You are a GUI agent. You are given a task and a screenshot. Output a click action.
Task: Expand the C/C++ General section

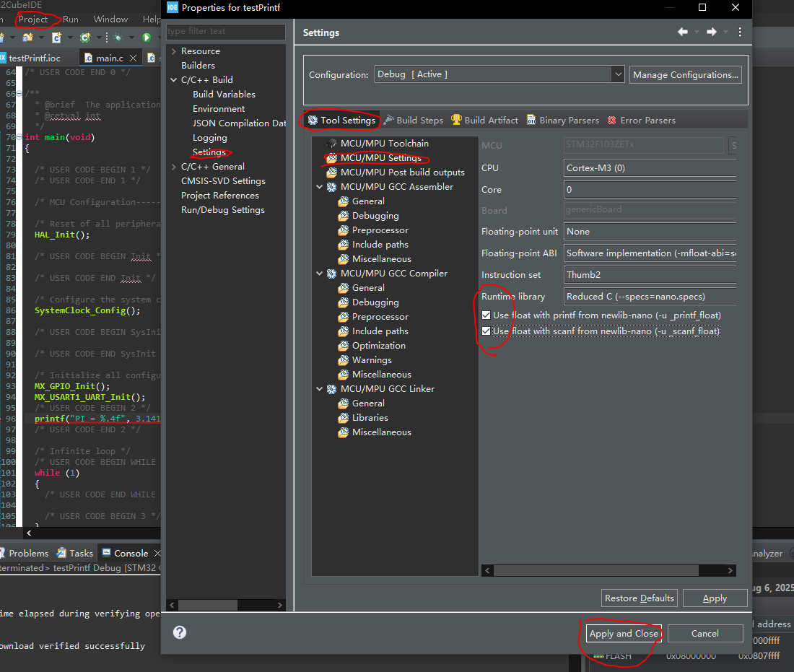(173, 166)
